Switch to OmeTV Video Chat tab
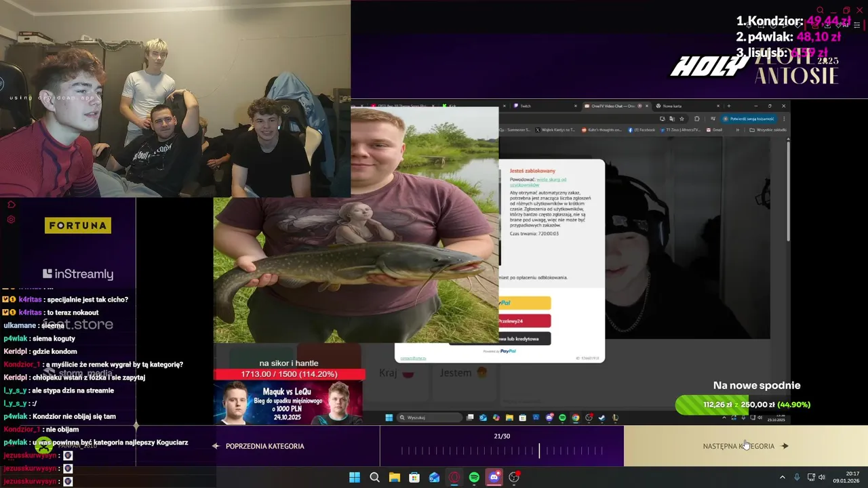Screen dimensions: 868x488 click(616, 106)
